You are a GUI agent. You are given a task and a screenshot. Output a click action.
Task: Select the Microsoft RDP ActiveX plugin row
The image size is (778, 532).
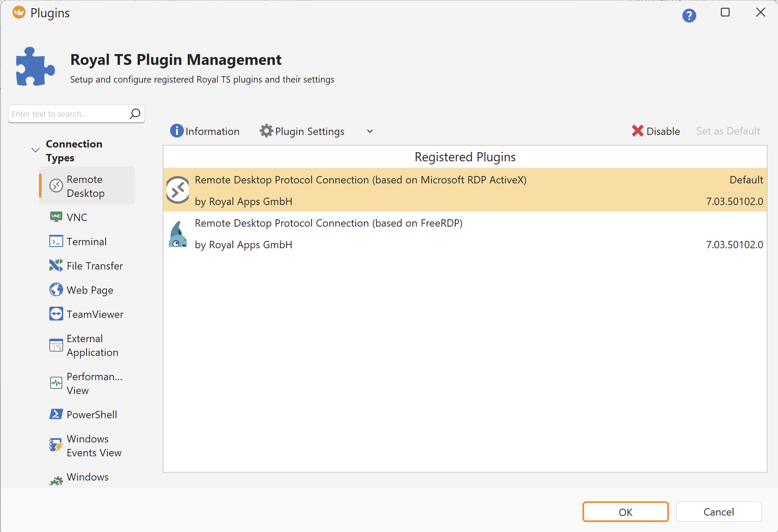pos(465,190)
